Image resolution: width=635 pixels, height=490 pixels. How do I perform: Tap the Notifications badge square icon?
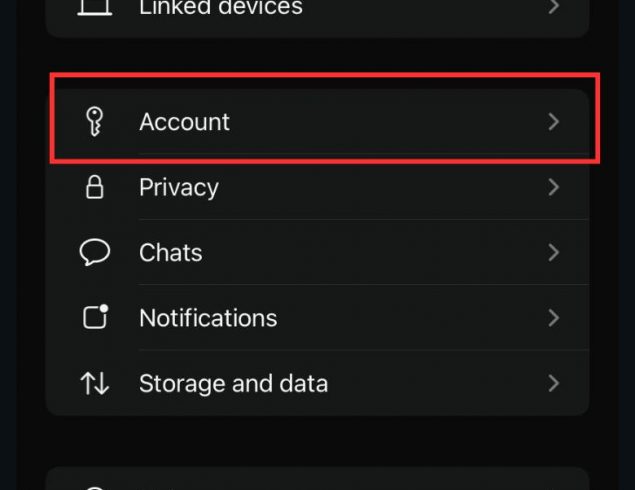[x=95, y=317]
